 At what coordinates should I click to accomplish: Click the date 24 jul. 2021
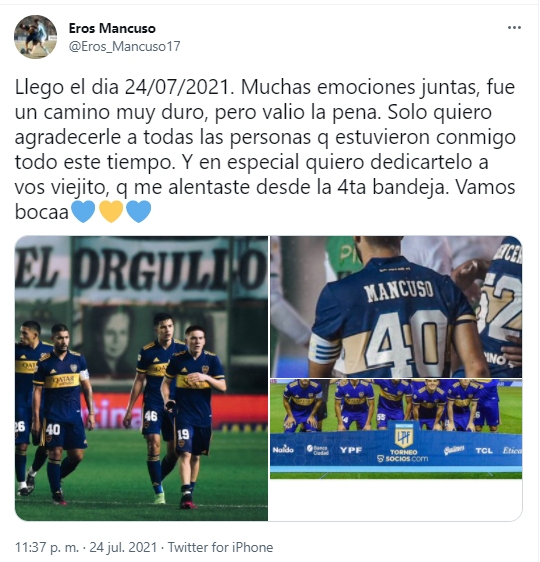coord(123,547)
